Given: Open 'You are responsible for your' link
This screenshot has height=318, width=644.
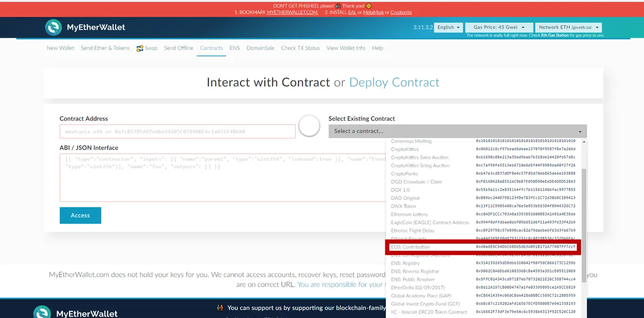Looking at the screenshot, I should click(x=340, y=284).
